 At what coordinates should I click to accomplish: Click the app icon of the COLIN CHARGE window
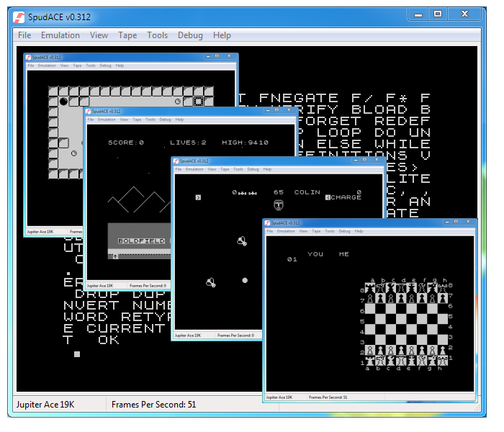(x=176, y=161)
